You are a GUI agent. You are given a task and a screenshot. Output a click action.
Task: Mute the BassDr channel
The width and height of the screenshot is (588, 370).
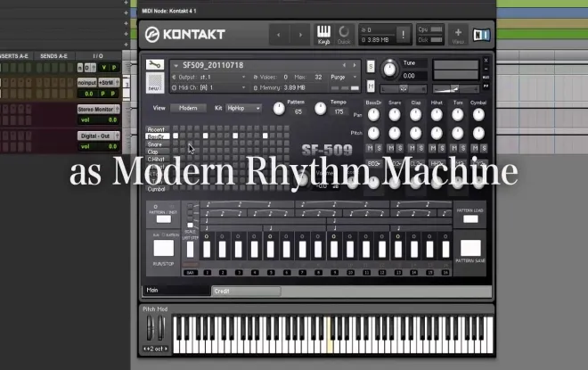click(370, 148)
